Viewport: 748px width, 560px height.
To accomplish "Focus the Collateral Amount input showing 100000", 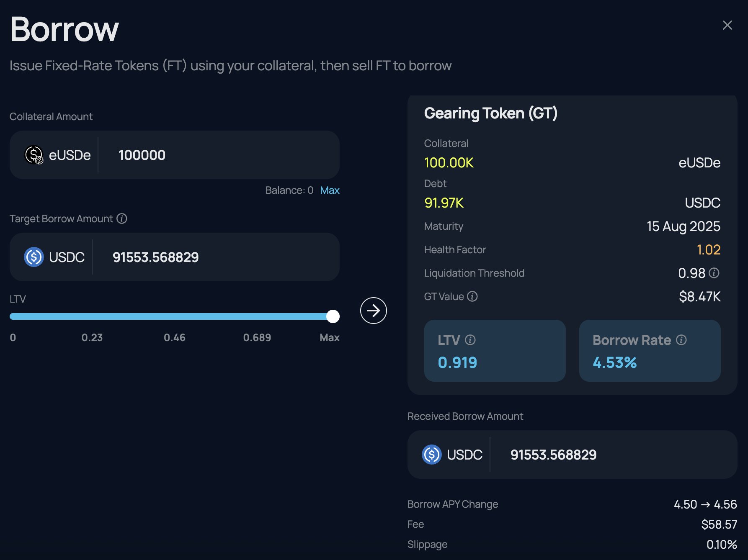I will 218,155.
